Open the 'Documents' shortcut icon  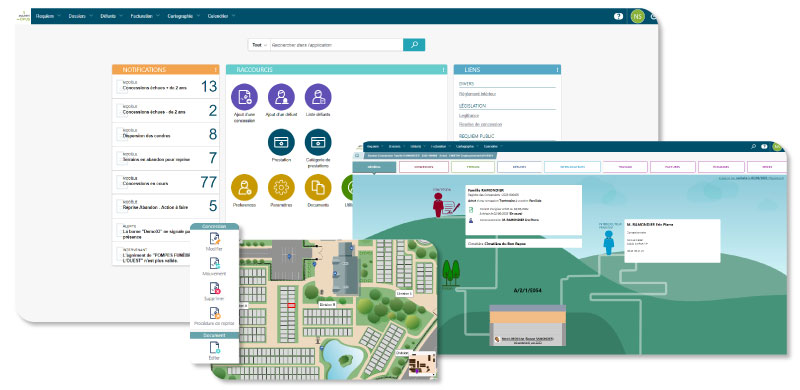(318, 187)
